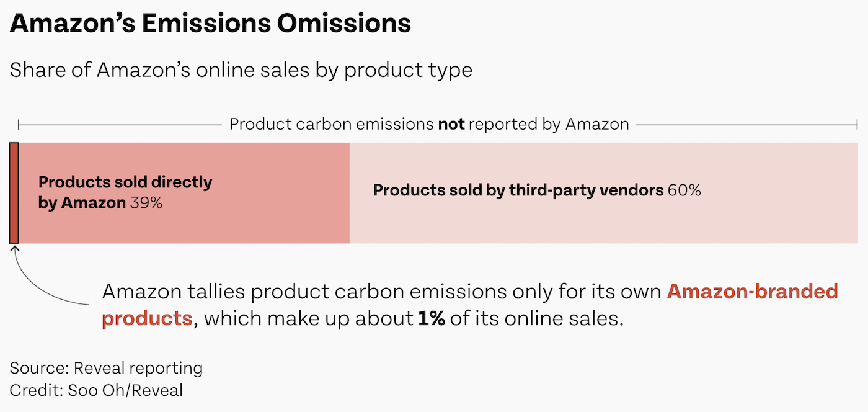
Task: Click the "Credit: Soo Oh/Reveal" line
Action: coord(96,390)
